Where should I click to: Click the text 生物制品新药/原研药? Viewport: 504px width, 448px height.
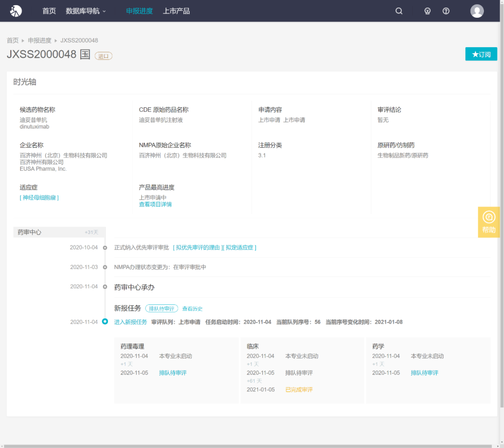point(403,155)
